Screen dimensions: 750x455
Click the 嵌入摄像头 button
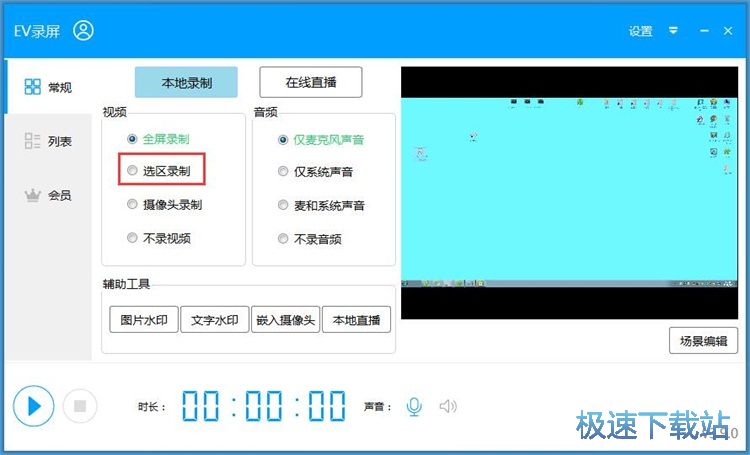286,320
